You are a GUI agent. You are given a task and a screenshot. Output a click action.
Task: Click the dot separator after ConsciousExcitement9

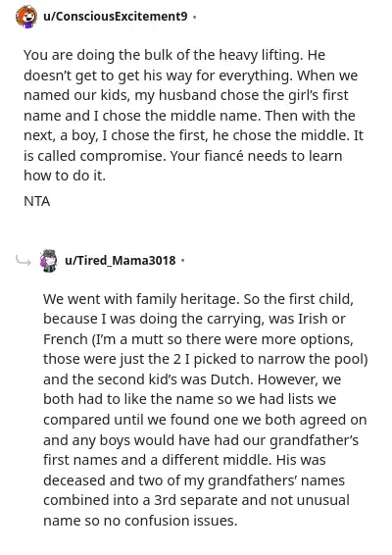point(195,17)
